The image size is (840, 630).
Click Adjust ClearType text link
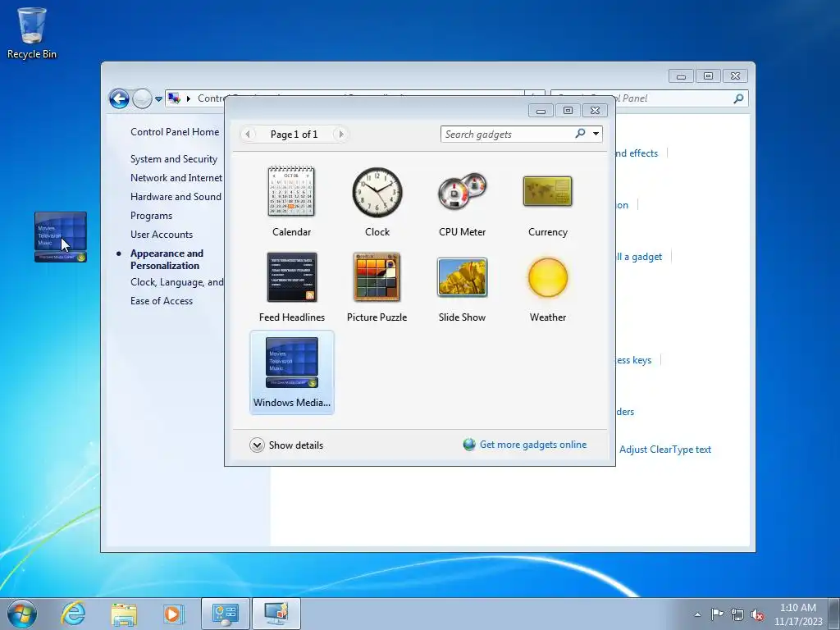pos(664,450)
